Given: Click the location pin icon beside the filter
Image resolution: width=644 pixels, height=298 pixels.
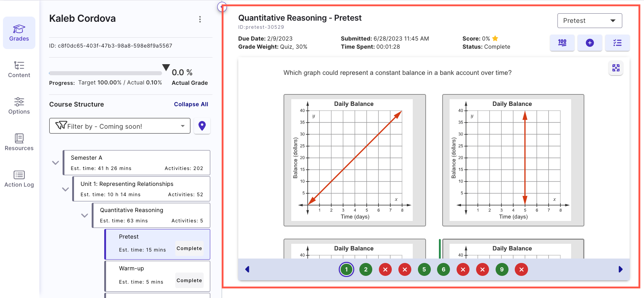Looking at the screenshot, I should coord(202,126).
